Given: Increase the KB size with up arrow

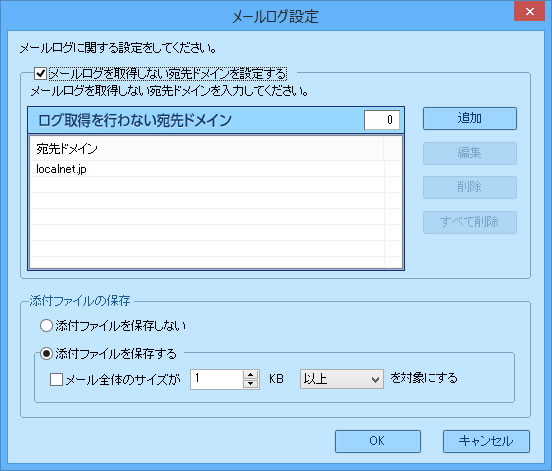Looking at the screenshot, I should [x=250, y=375].
